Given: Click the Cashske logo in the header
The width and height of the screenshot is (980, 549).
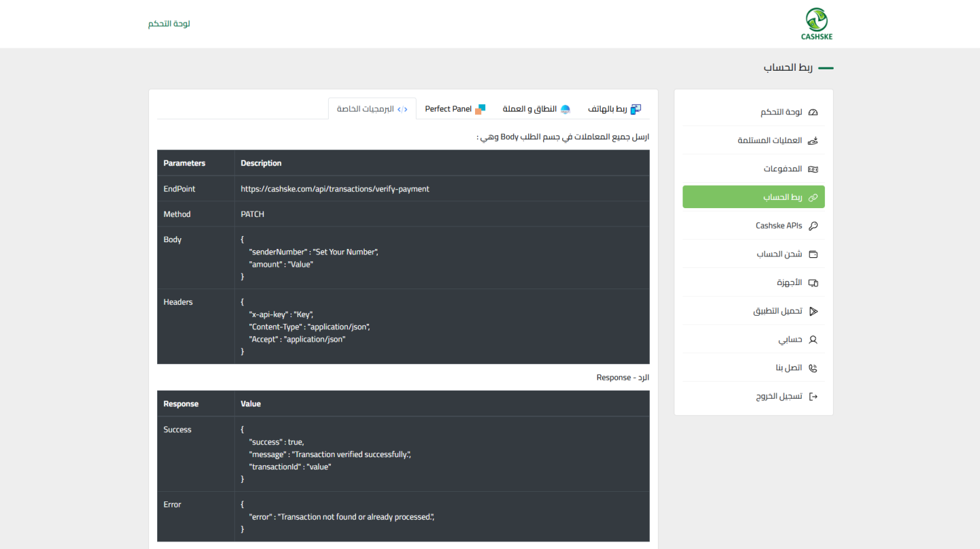Looking at the screenshot, I should click(x=816, y=24).
